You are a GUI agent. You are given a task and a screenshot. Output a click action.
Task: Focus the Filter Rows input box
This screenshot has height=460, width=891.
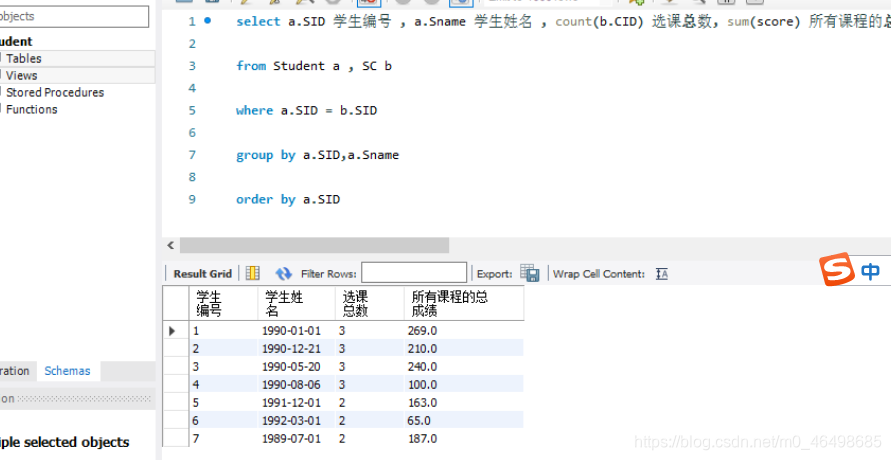414,273
